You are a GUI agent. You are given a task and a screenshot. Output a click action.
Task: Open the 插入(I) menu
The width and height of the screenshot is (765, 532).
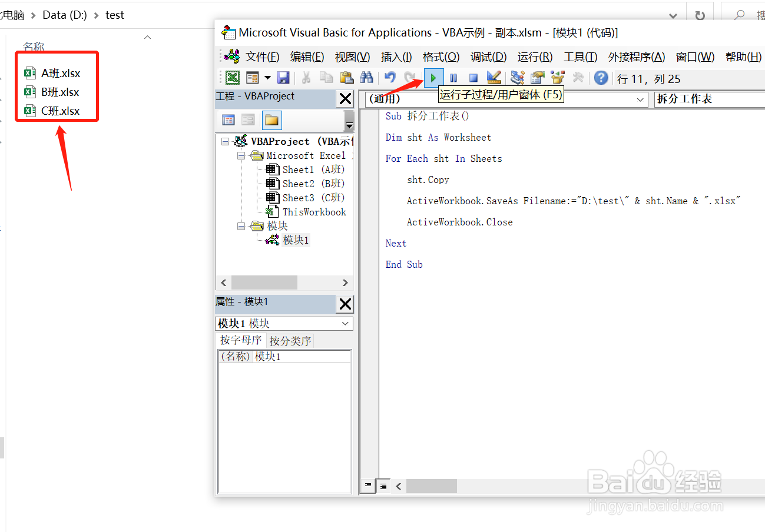396,57
